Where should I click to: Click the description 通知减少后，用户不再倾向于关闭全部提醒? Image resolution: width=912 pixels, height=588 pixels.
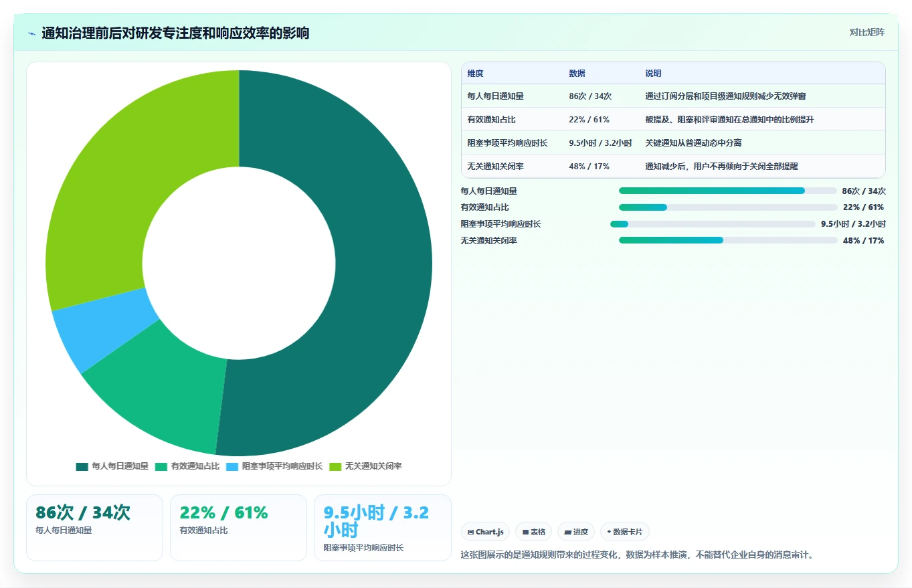pyautogui.click(x=721, y=167)
